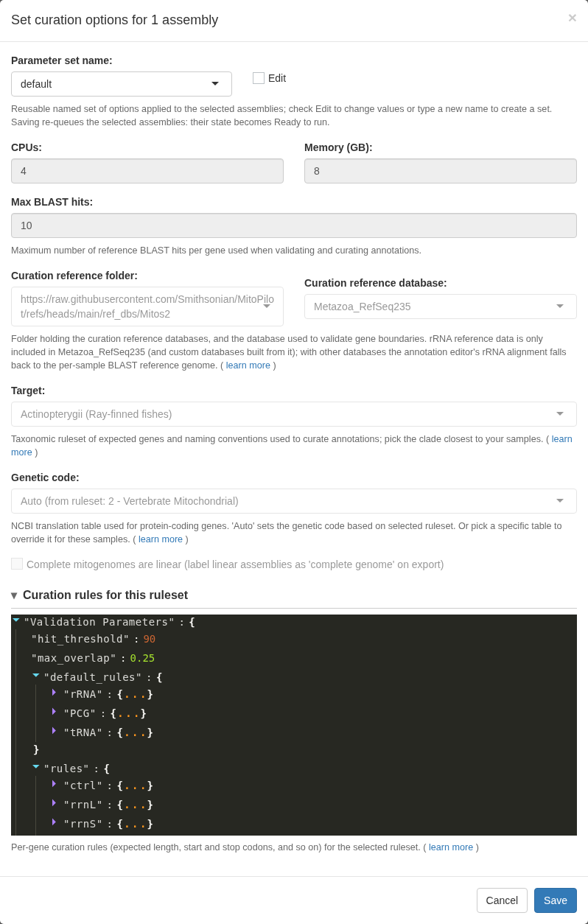Open the Curation reference folder dropdown
This screenshot has height=924, width=588.
click(147, 307)
